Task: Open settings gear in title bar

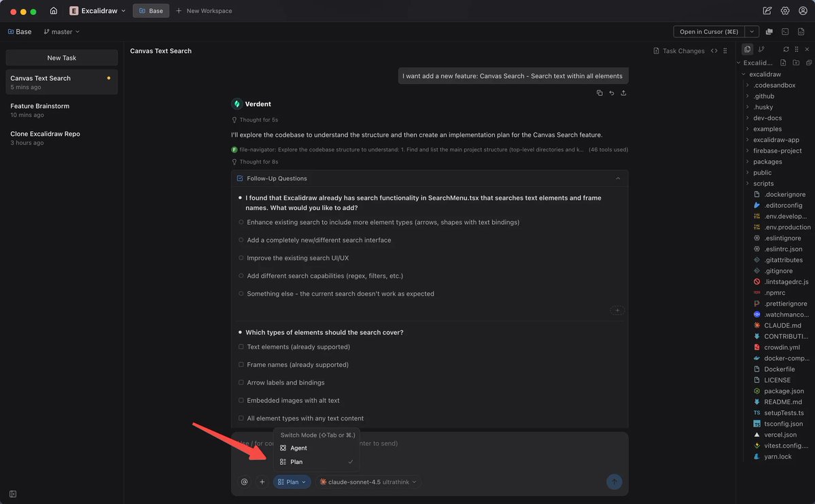Action: (x=785, y=10)
